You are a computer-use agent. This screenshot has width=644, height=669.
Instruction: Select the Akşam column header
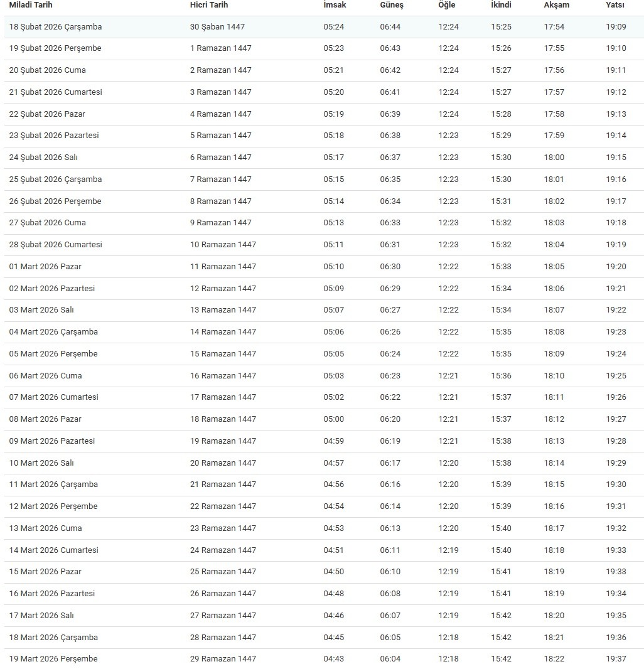tap(556, 5)
